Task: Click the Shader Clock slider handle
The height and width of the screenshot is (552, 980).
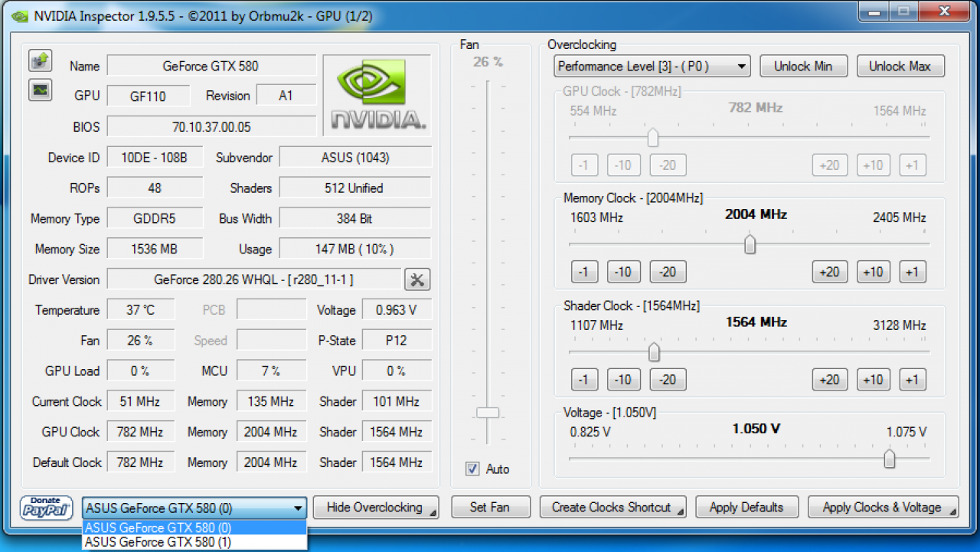Action: tap(654, 352)
